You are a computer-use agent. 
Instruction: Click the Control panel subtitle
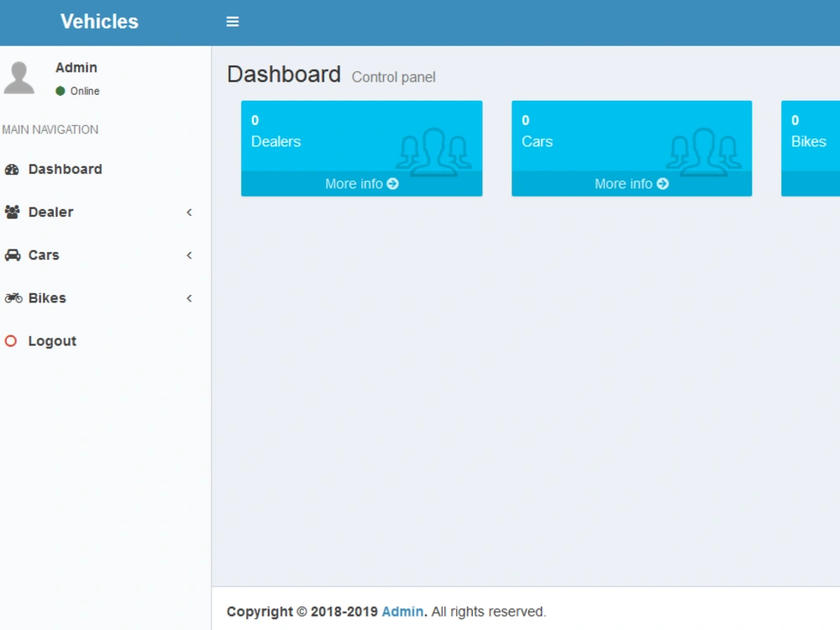pyautogui.click(x=394, y=77)
